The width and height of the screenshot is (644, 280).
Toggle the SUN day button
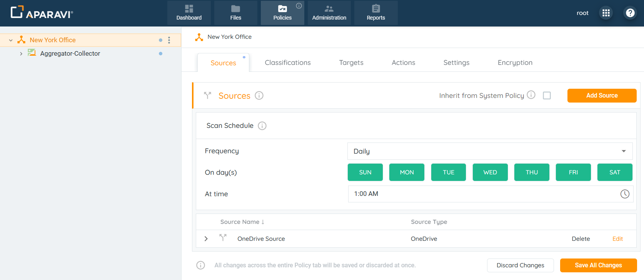coord(365,172)
